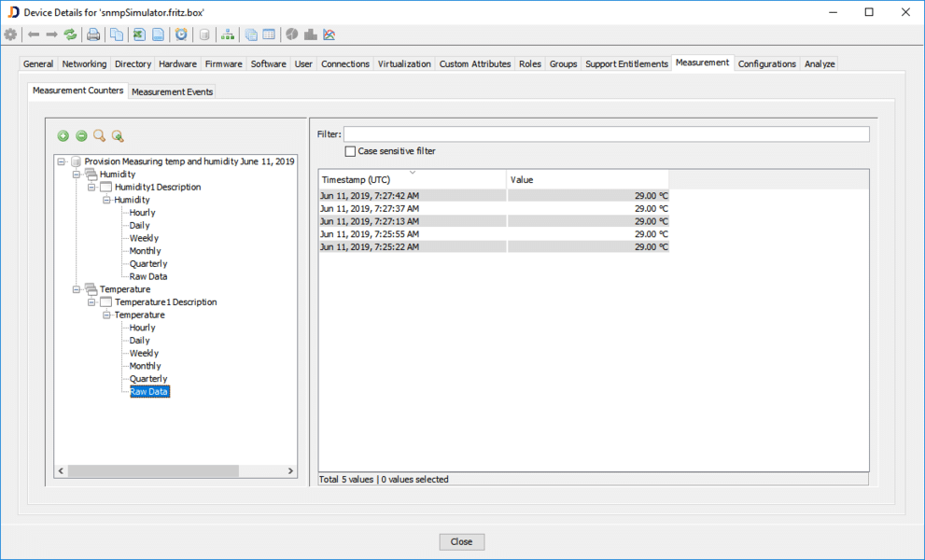Viewport: 925px width, 560px height.
Task: Collapse the Provision Measuring root node
Action: [62, 161]
